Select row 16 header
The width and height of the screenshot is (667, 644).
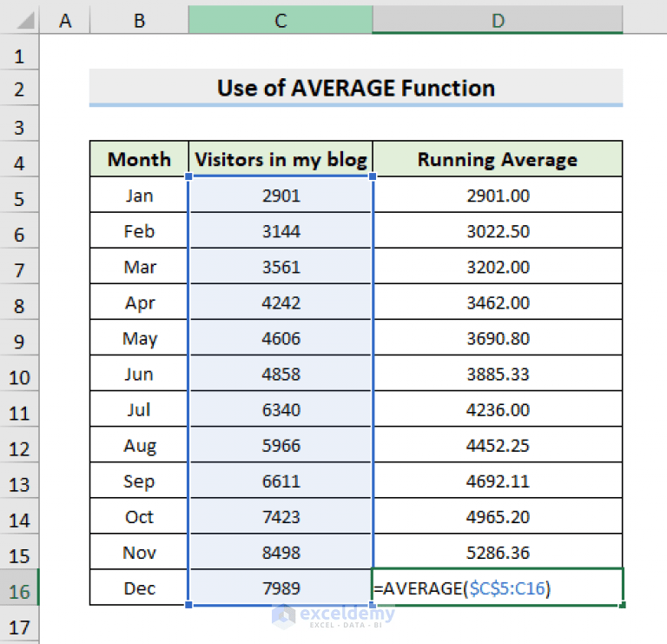19,588
